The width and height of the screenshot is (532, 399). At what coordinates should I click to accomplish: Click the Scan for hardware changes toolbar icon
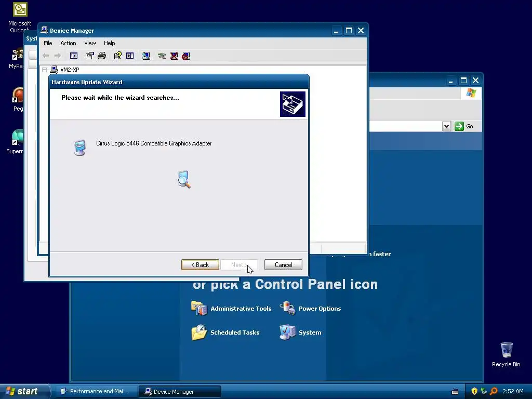(146, 56)
